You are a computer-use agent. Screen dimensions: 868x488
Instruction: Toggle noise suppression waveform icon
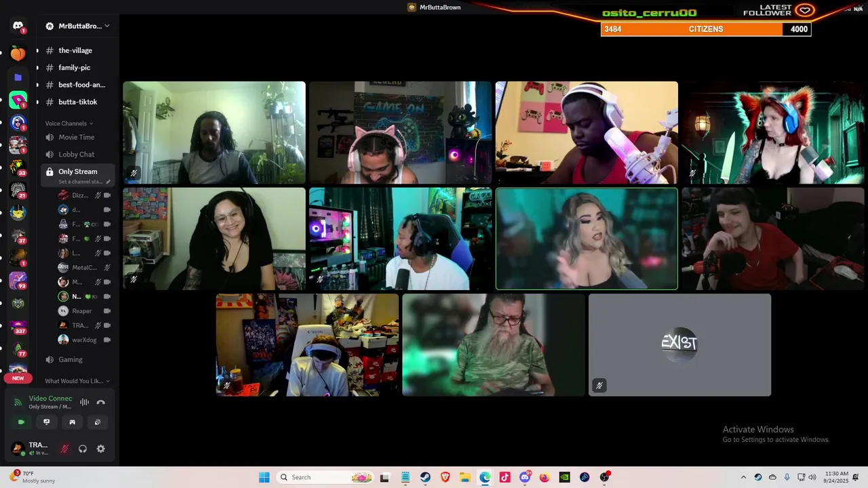coord(84,402)
